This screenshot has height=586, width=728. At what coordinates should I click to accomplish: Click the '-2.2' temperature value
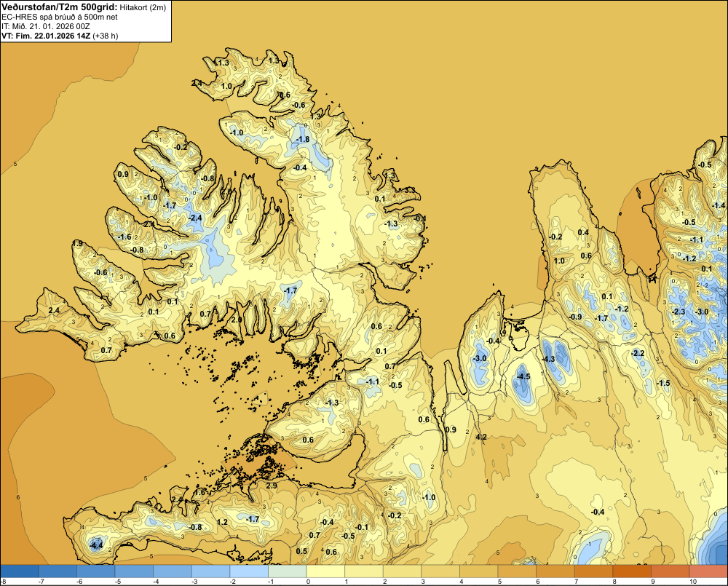click(x=638, y=353)
